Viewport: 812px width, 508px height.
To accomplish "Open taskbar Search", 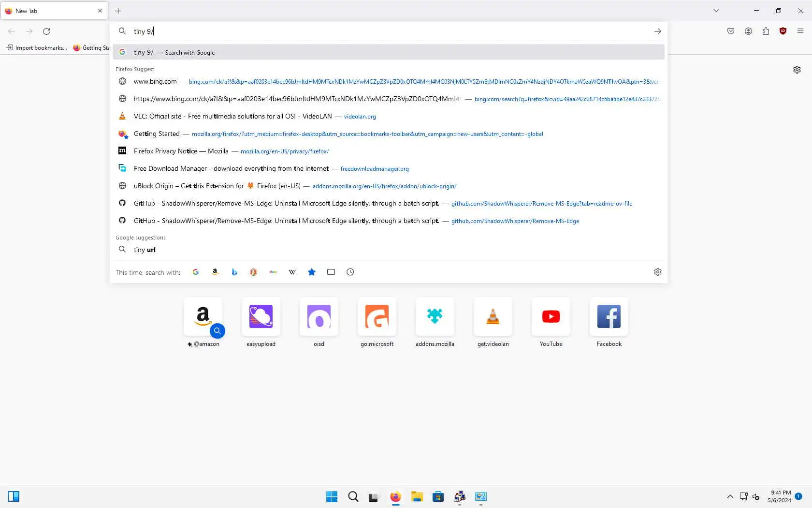I will pyautogui.click(x=353, y=496).
